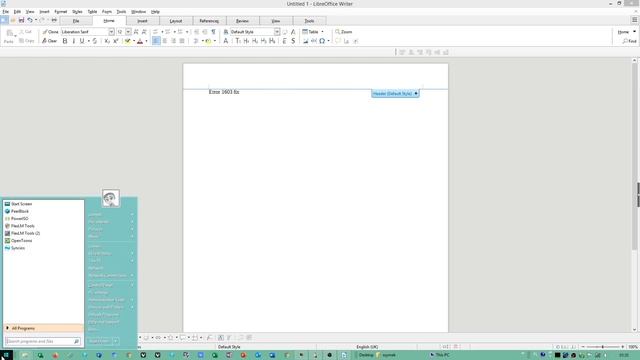640x360 pixels.
Task: Click the decrease indent icon
Action: (205, 32)
